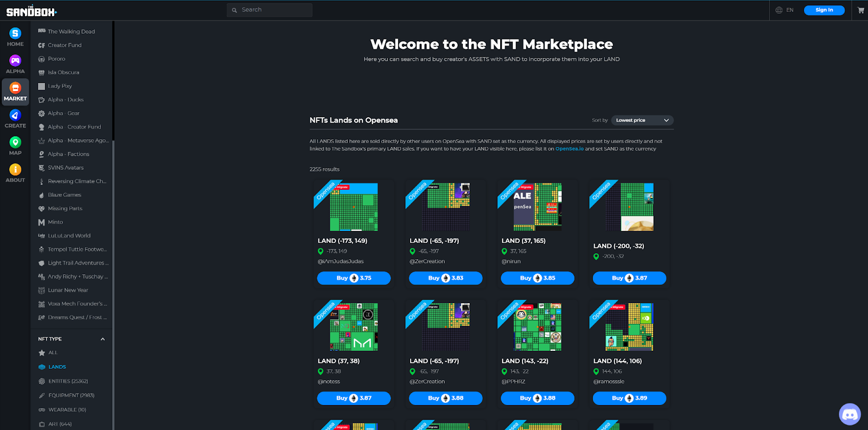Collapse the NFT TYPE section

103,339
